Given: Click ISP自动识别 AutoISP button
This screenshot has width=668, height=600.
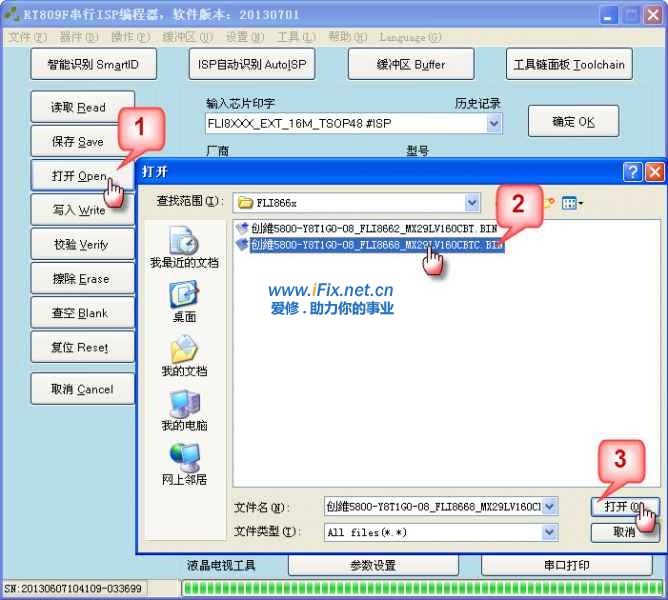Looking at the screenshot, I should [x=252, y=64].
